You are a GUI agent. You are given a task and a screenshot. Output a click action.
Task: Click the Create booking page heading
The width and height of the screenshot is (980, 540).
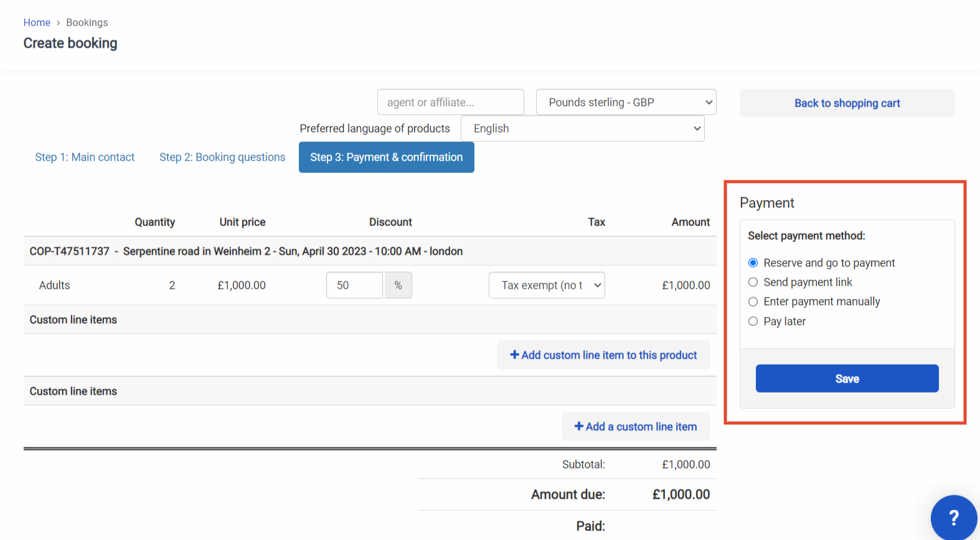(x=70, y=43)
